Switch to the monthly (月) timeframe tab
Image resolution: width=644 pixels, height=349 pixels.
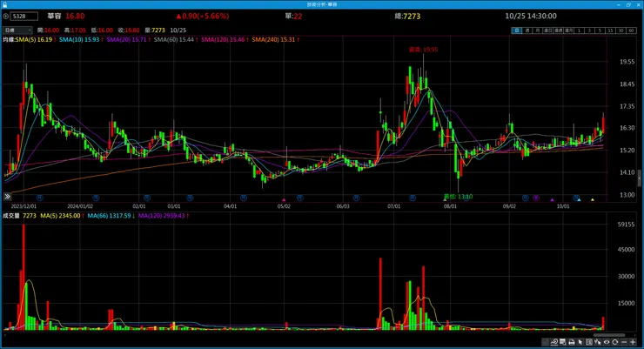[538, 30]
